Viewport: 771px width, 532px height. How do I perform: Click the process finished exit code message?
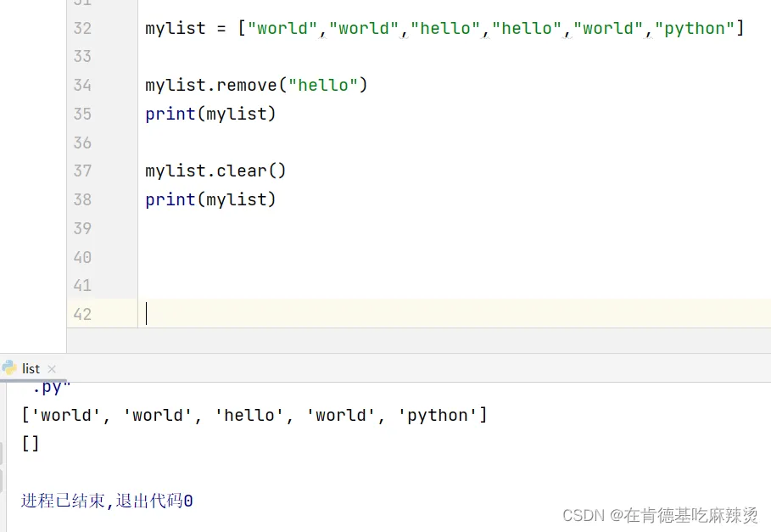point(107,501)
